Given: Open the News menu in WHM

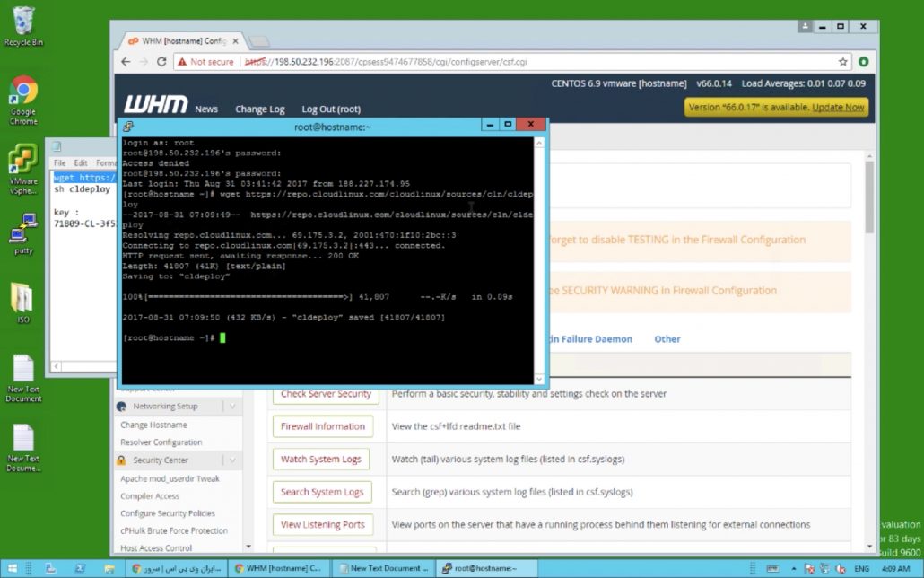Looking at the screenshot, I should point(206,109).
